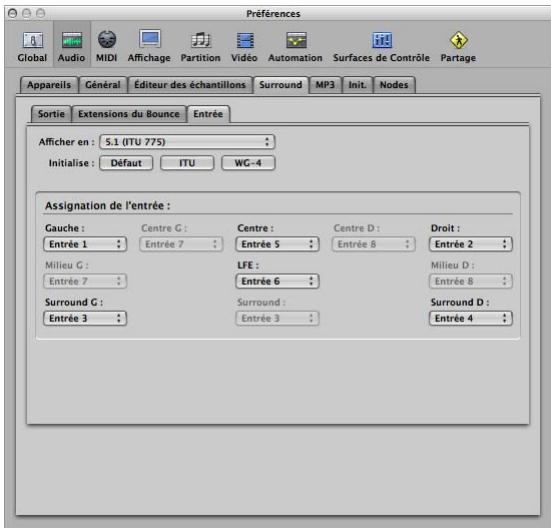
Task: Open the Vidéo preferences pane
Action: (x=244, y=46)
